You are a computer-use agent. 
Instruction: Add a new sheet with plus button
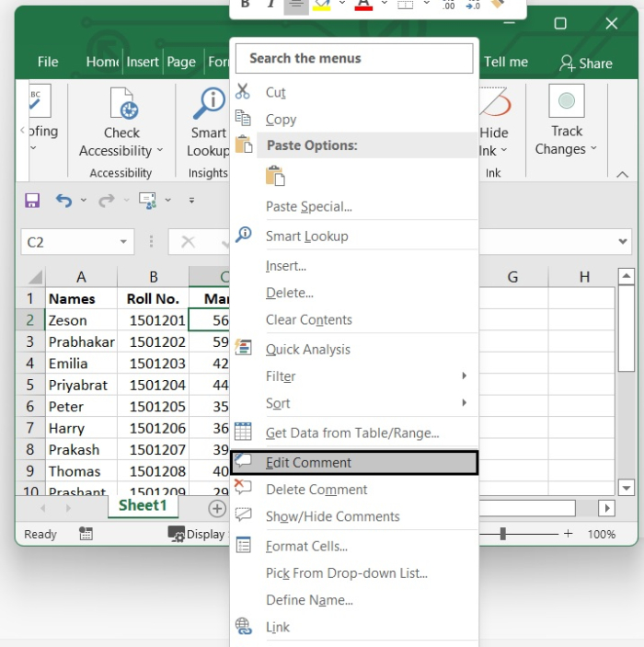coord(217,508)
